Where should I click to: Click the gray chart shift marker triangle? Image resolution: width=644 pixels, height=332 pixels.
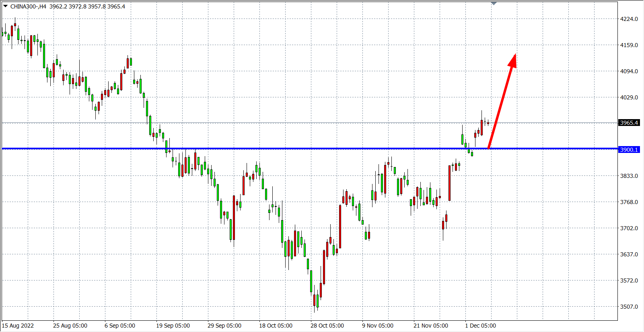click(x=494, y=4)
